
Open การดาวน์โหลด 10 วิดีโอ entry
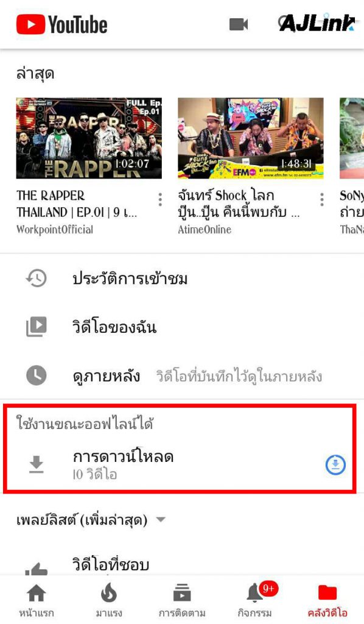(180, 464)
